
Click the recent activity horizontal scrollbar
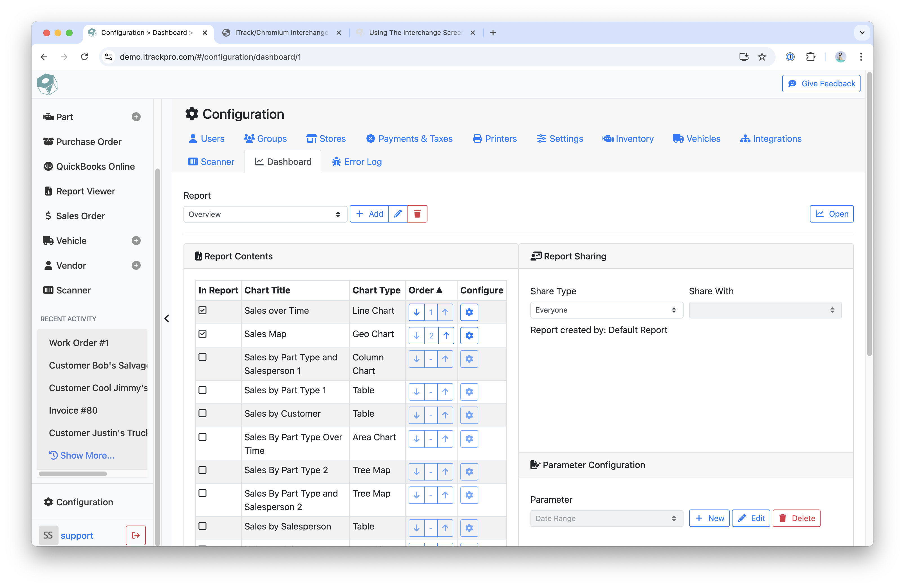[x=73, y=473]
